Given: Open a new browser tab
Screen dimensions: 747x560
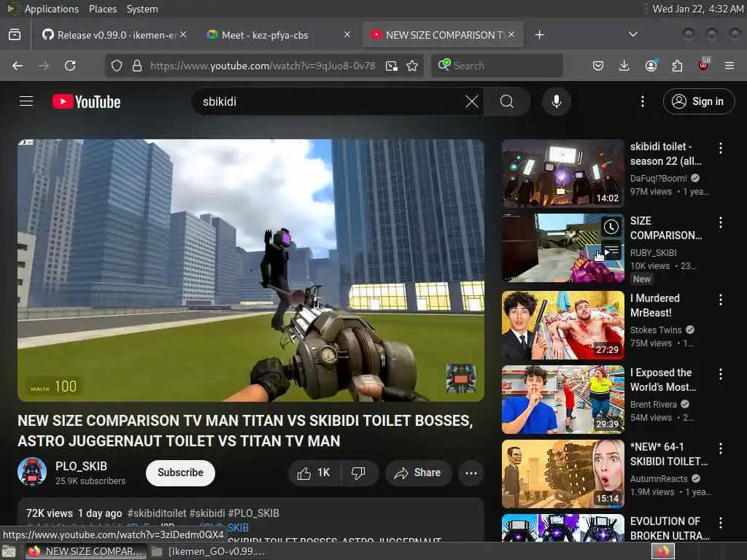Looking at the screenshot, I should tap(539, 35).
